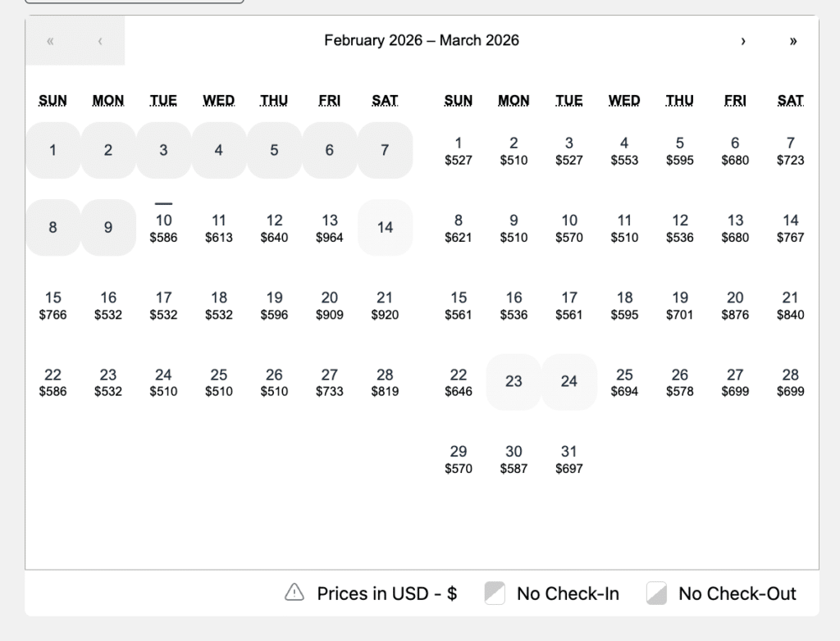Click the February 2026 – March 2026 header
The width and height of the screenshot is (840, 641).
[421, 41]
